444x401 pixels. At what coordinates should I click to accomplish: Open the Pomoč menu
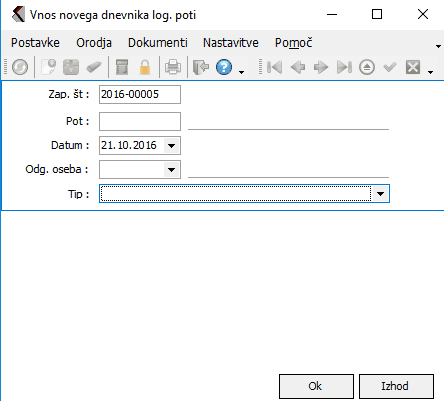(293, 43)
